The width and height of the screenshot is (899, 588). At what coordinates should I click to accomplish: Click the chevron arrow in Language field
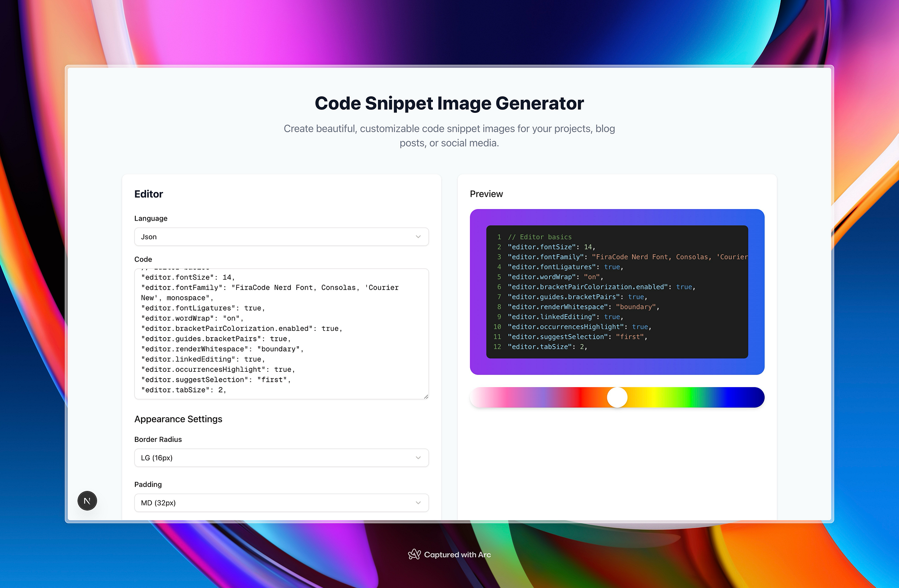click(418, 237)
